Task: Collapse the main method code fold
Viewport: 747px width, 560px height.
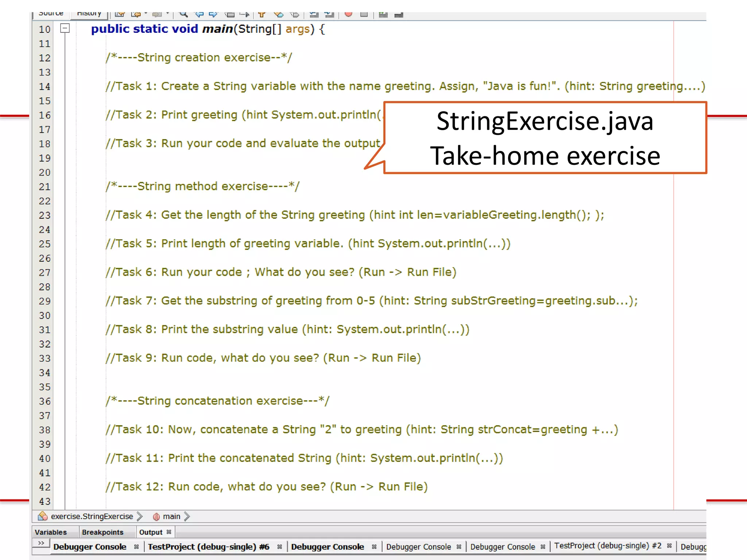Action: [x=65, y=28]
